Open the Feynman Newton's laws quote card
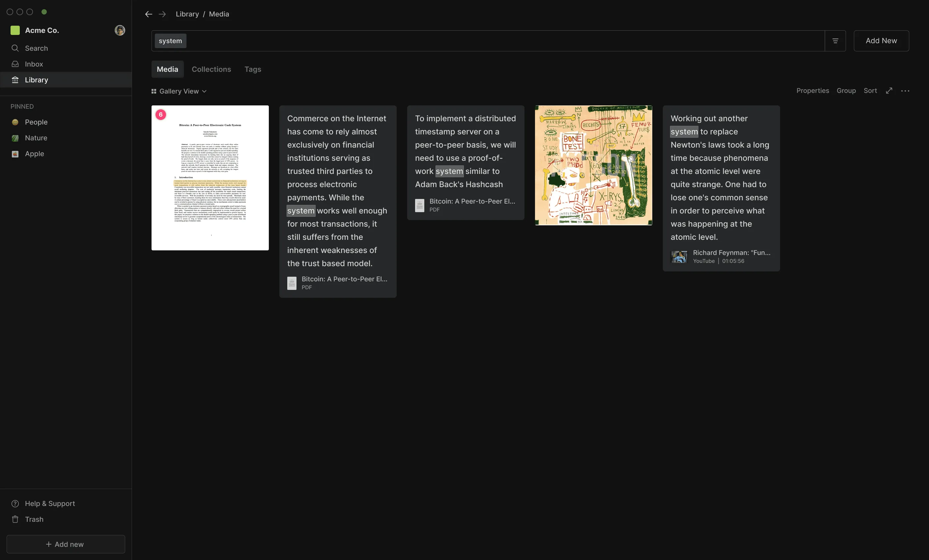This screenshot has height=560, width=929. tap(721, 188)
